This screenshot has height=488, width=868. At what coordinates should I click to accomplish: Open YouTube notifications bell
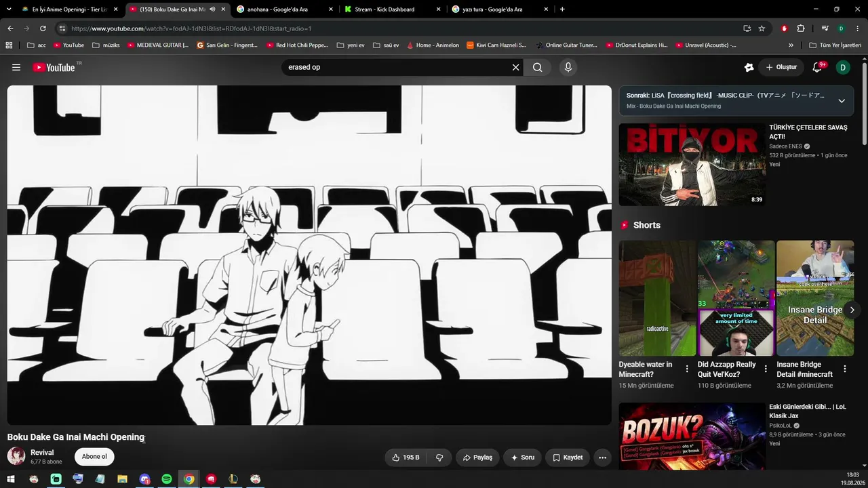pyautogui.click(x=818, y=67)
